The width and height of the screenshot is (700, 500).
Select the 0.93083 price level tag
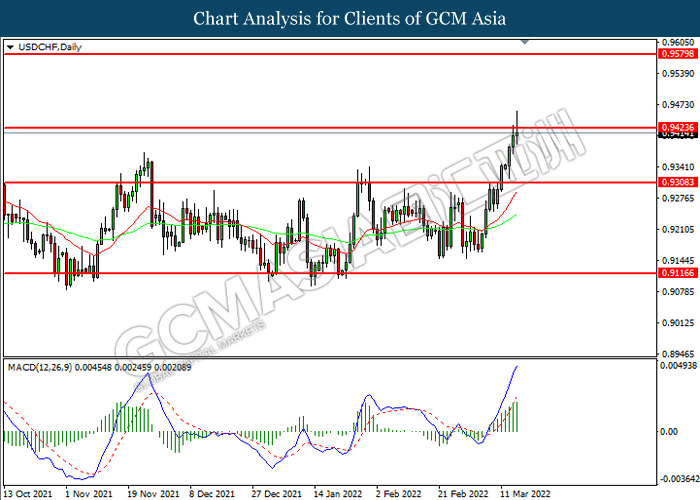point(678,182)
